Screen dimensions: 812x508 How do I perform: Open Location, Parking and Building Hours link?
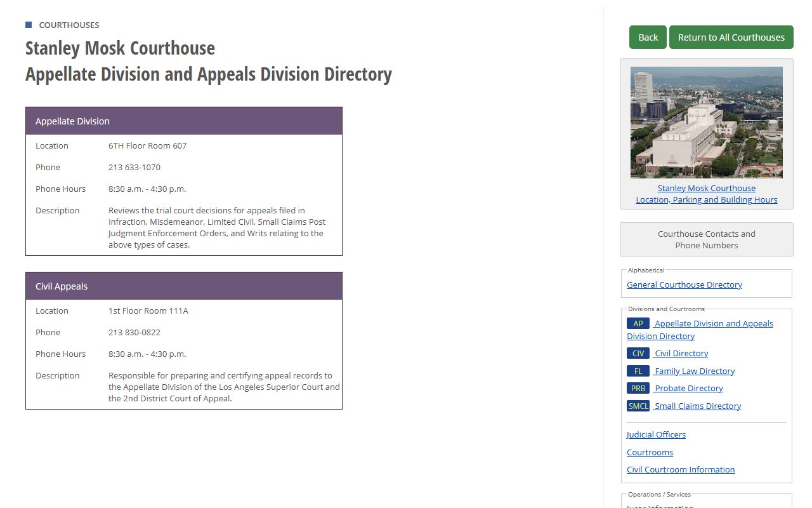(707, 199)
